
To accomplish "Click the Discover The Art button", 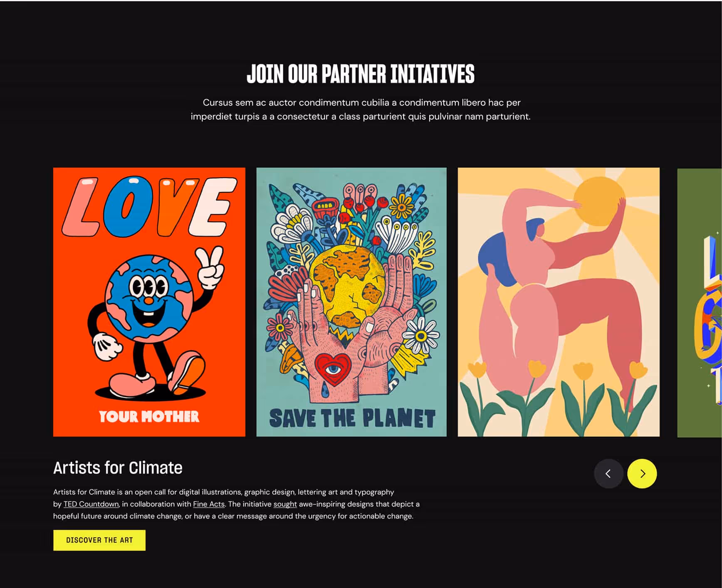I will [x=99, y=540].
